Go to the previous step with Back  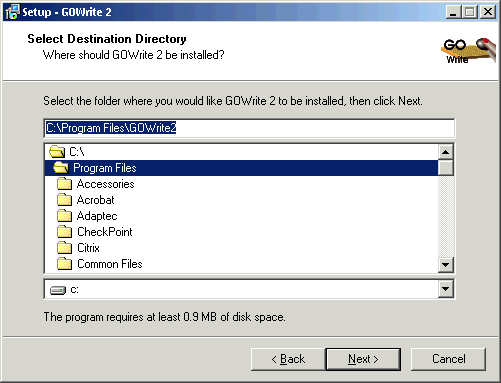288,359
